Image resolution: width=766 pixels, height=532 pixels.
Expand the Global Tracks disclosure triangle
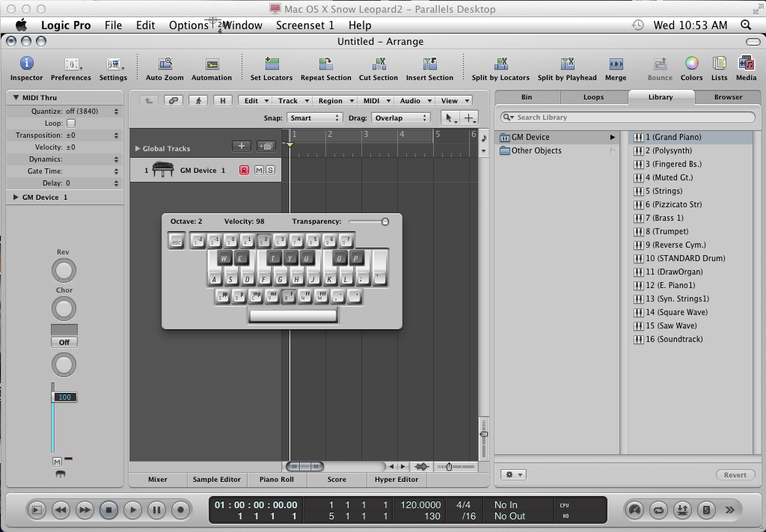(138, 148)
